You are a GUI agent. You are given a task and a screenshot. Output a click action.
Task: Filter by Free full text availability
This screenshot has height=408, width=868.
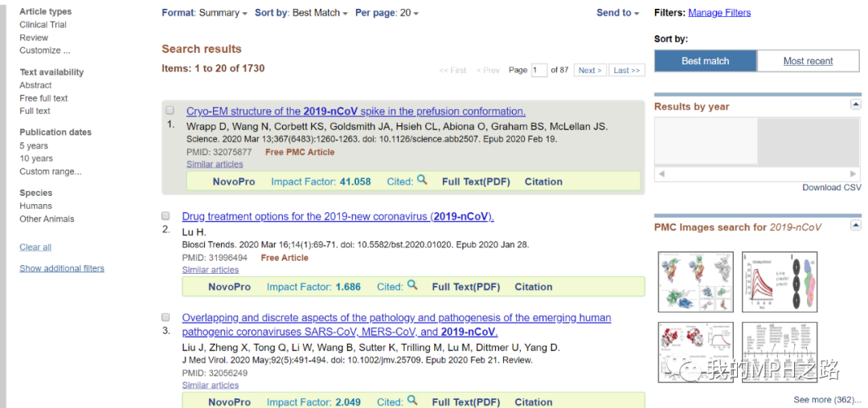click(43, 98)
